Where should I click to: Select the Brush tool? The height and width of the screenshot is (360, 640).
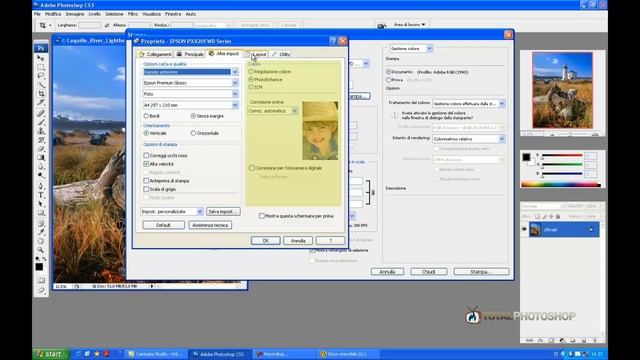tap(41, 122)
